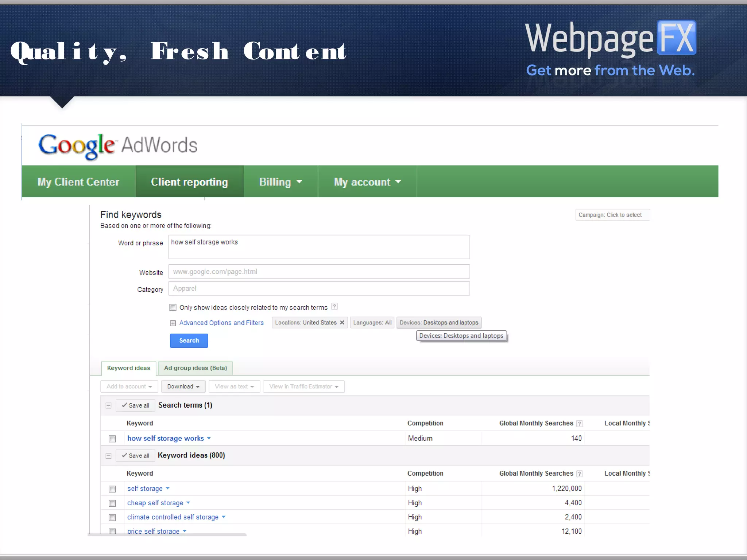
Task: Expand the My account dropdown
Action: pos(367,182)
